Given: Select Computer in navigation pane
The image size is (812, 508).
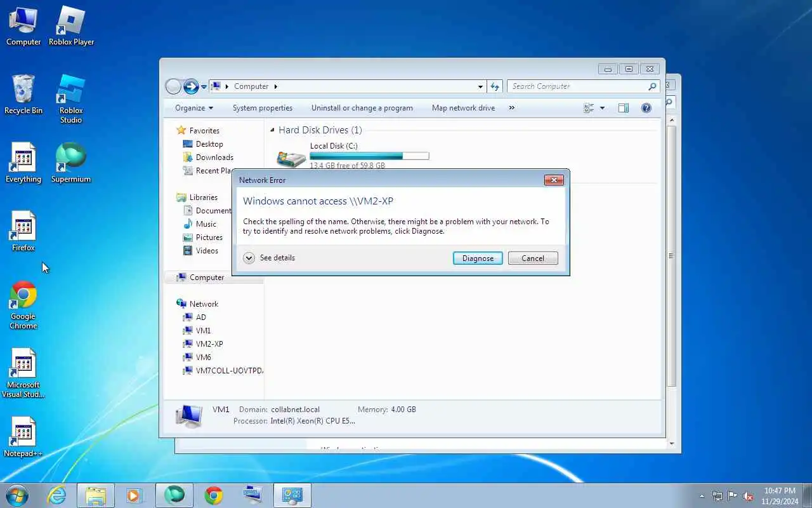Looking at the screenshot, I should (x=207, y=277).
